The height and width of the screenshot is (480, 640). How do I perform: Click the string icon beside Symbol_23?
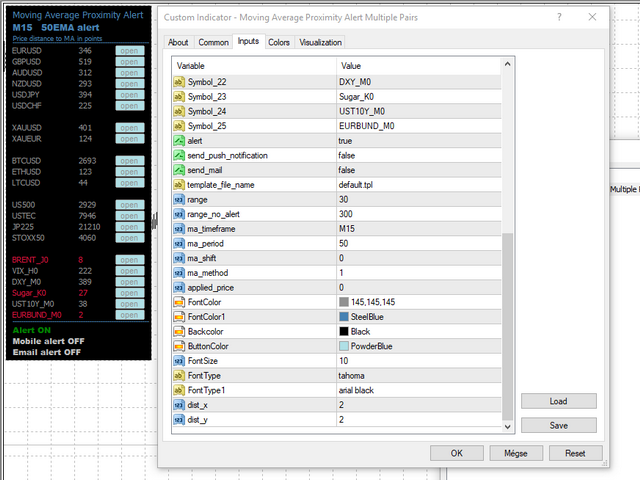pos(179,97)
